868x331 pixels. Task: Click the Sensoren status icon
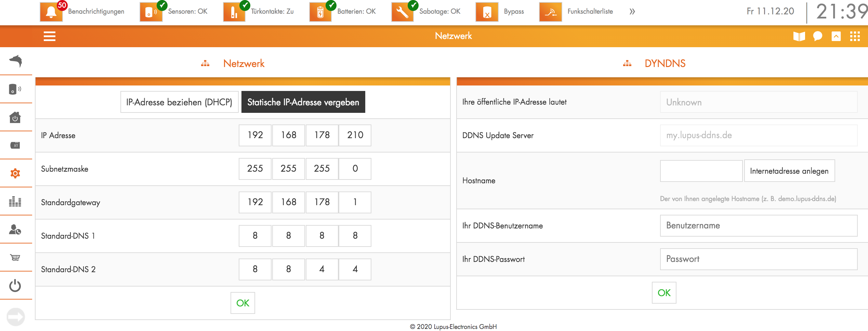151,12
